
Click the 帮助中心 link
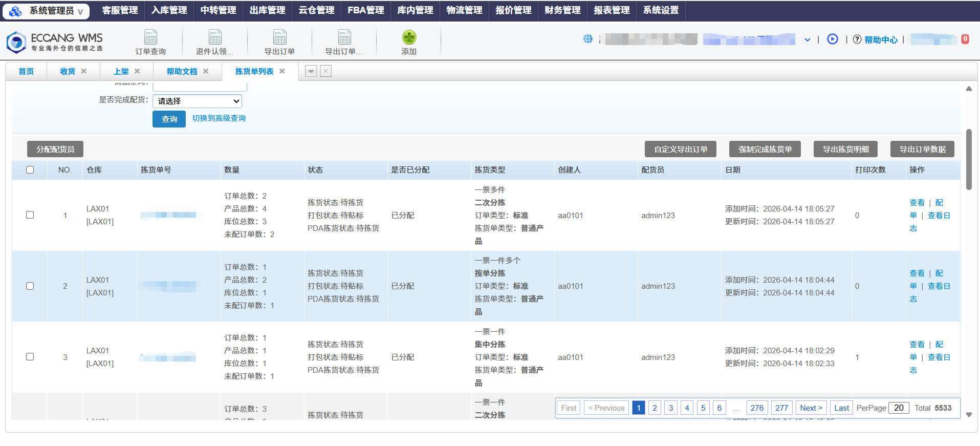click(881, 39)
